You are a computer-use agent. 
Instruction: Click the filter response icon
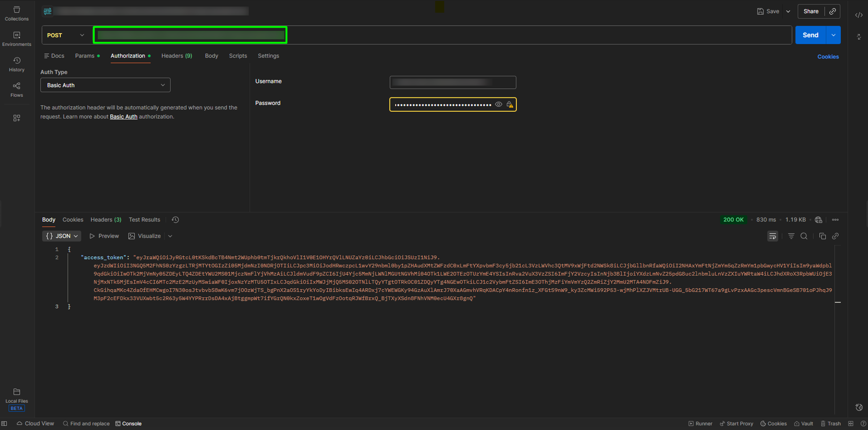[x=791, y=236]
